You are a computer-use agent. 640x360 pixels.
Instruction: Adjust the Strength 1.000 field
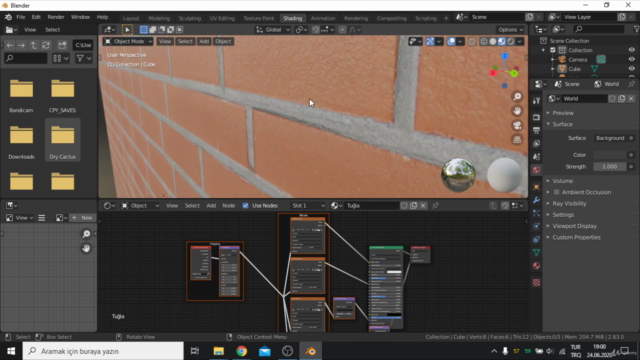click(610, 167)
